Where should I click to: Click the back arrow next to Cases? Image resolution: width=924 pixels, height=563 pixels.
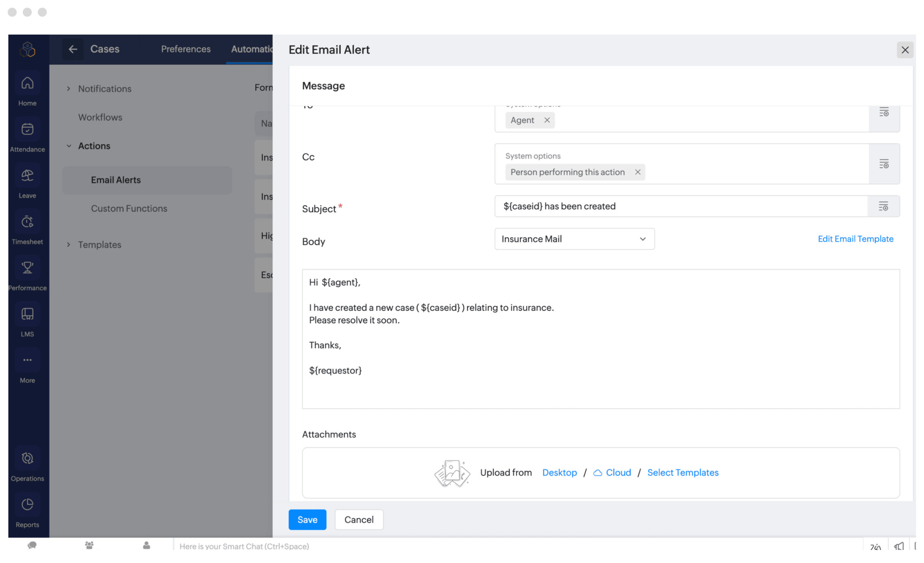point(73,49)
